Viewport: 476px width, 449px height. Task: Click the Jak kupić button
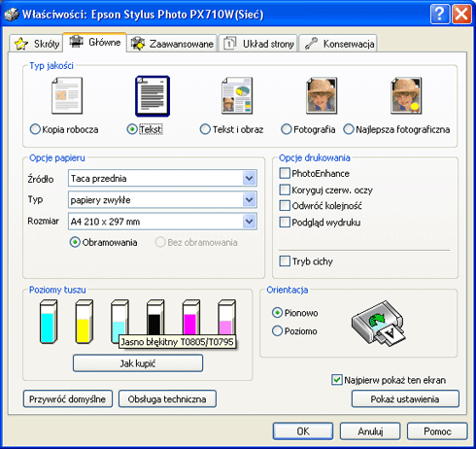pyautogui.click(x=138, y=363)
